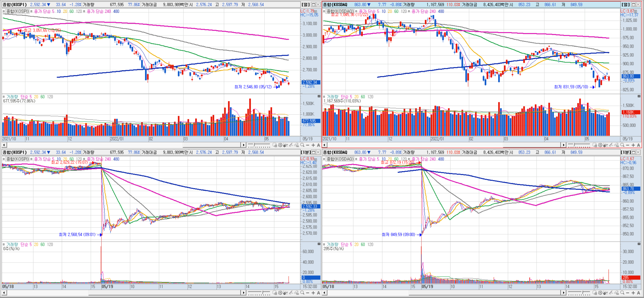Viewport: 644px width, 298px height.
Task: Click the 최고 3,051.65 label in KOSPI daily chart
Action: [42, 30]
